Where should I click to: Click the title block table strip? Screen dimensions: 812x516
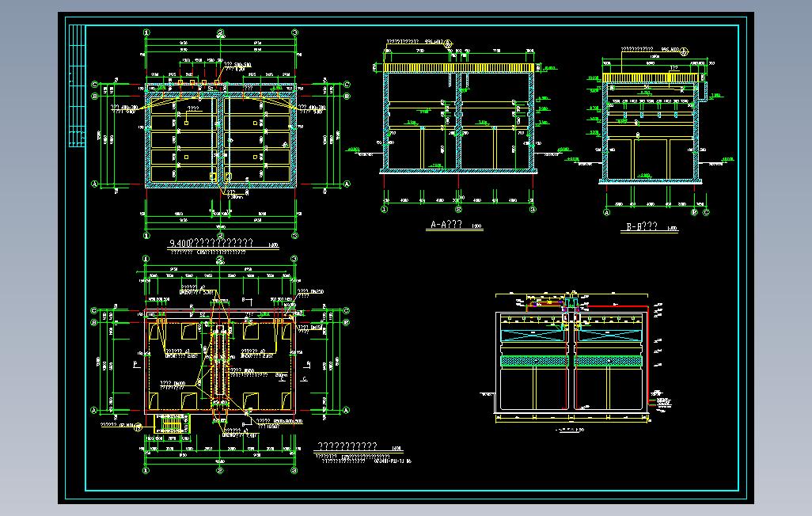coord(77,86)
